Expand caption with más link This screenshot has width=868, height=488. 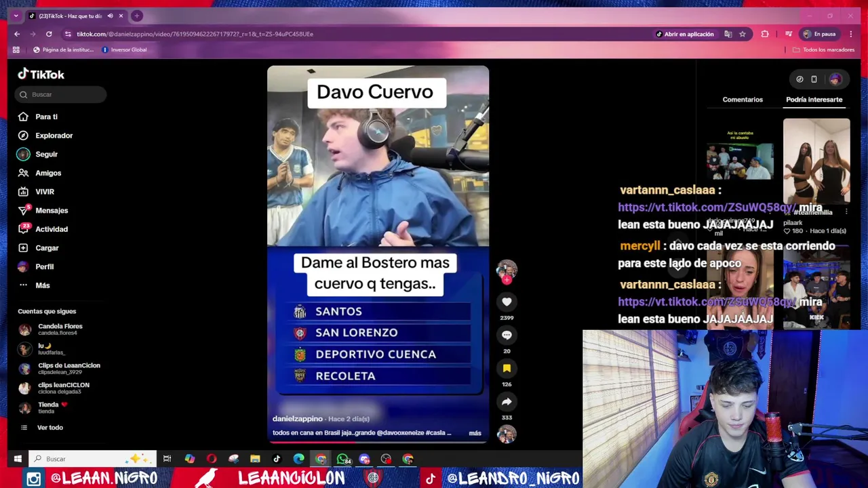(475, 433)
